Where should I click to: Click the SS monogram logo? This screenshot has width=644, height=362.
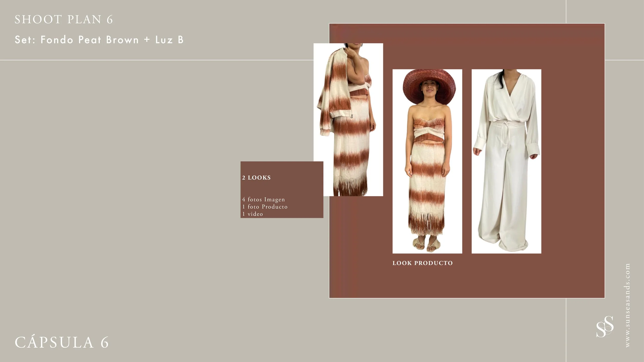pyautogui.click(x=605, y=326)
